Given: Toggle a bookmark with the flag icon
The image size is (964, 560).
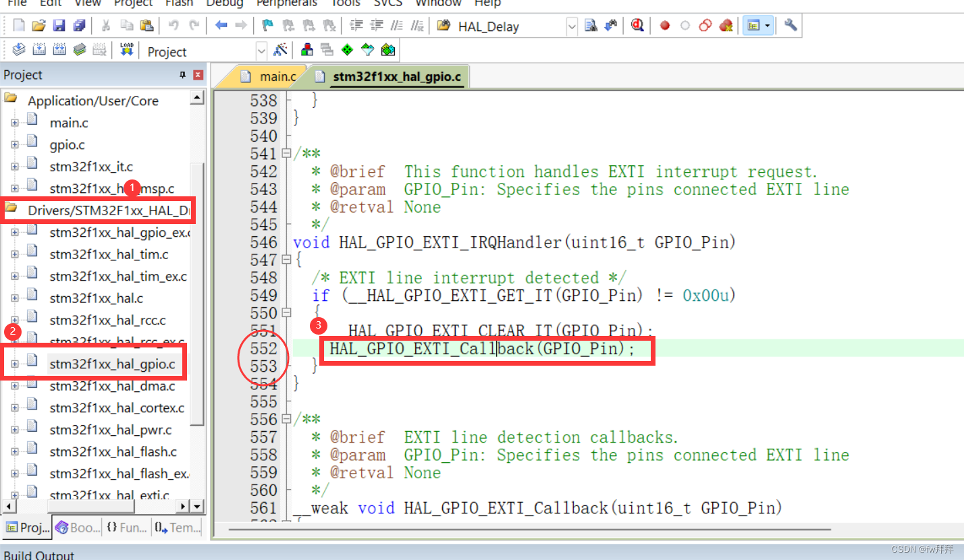Looking at the screenshot, I should click(267, 26).
